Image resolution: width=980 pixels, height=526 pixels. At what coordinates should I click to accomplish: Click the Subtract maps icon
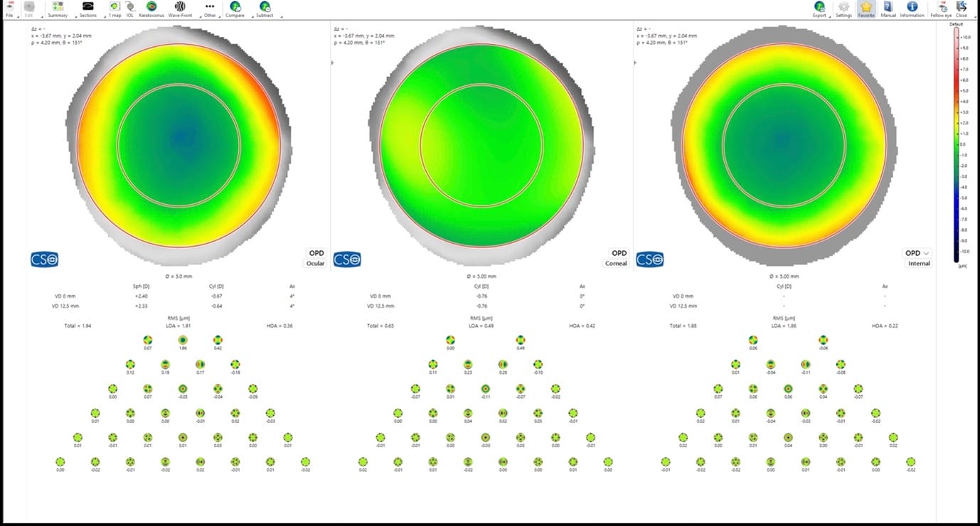(x=265, y=9)
